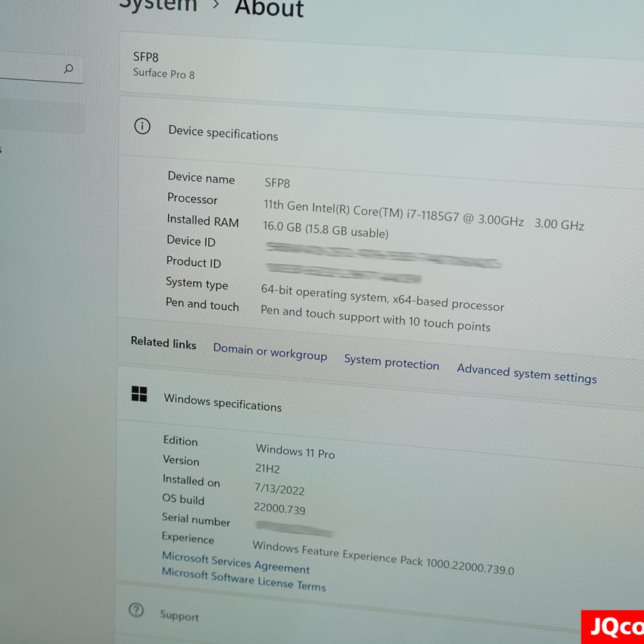This screenshot has height=644, width=644.
Task: Select the 21H2 version value
Action: pos(267,469)
